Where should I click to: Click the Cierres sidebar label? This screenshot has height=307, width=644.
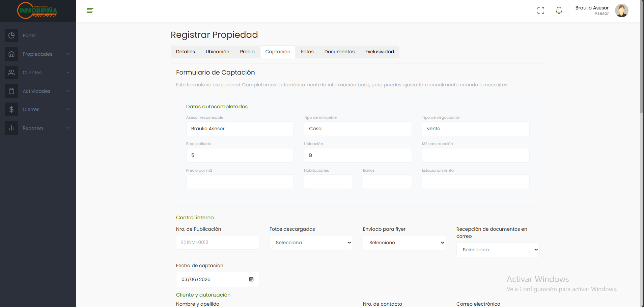pos(31,109)
